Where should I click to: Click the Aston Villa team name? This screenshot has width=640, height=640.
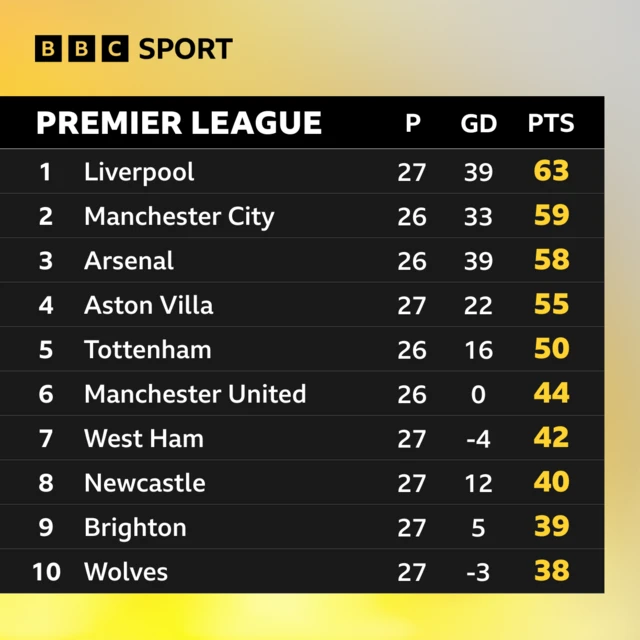149,305
